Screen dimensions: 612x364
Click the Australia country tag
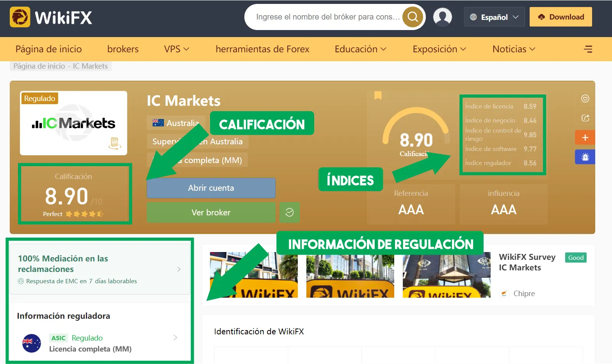pyautogui.click(x=176, y=123)
